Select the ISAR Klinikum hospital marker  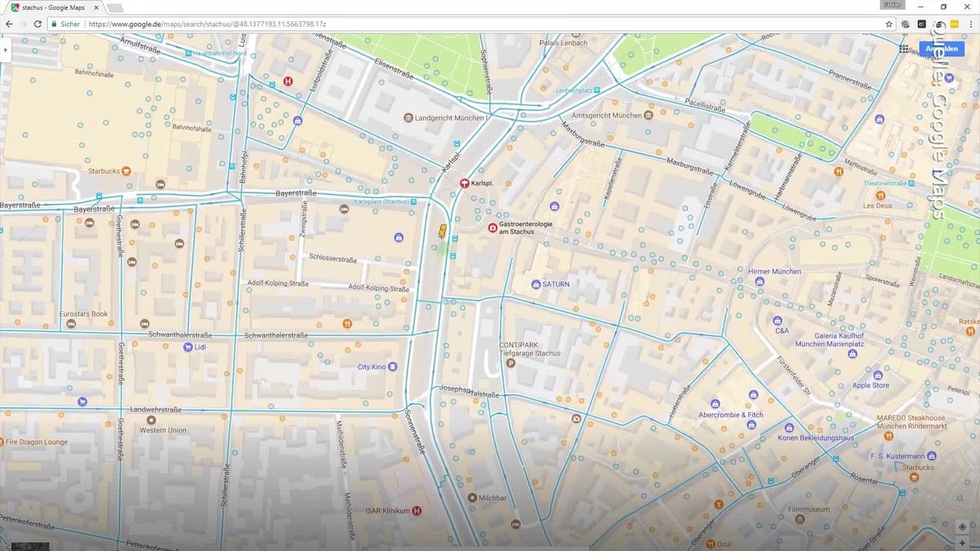point(416,511)
